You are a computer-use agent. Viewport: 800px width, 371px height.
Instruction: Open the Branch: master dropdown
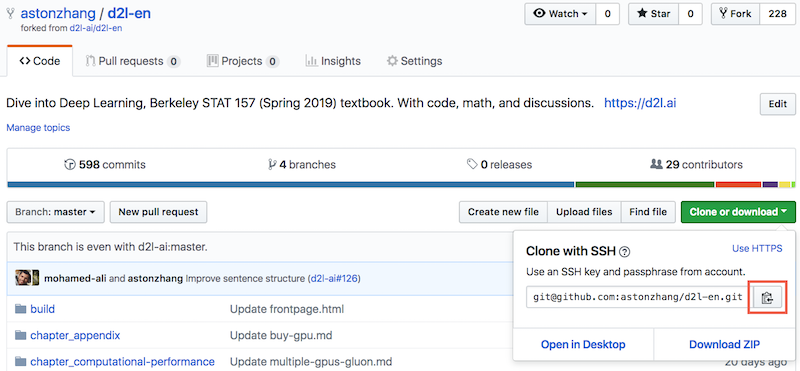(56, 212)
